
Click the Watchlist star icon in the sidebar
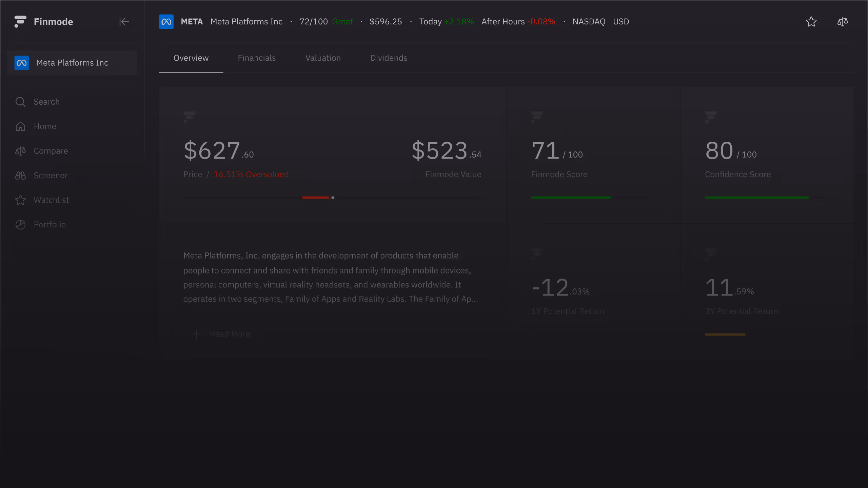[x=20, y=200]
